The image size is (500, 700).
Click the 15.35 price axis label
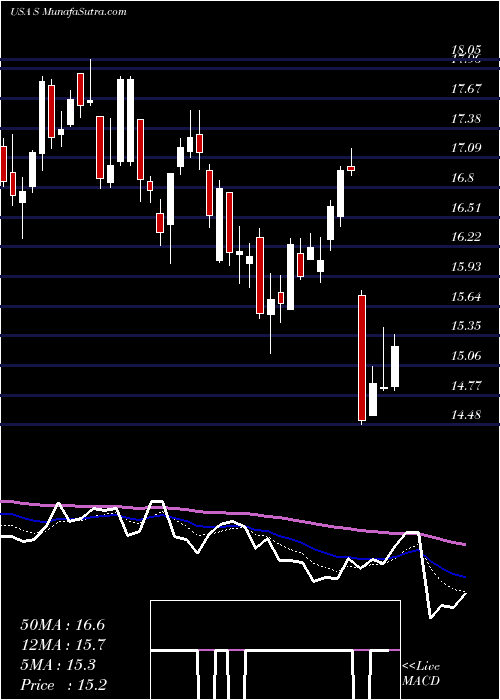(x=466, y=325)
